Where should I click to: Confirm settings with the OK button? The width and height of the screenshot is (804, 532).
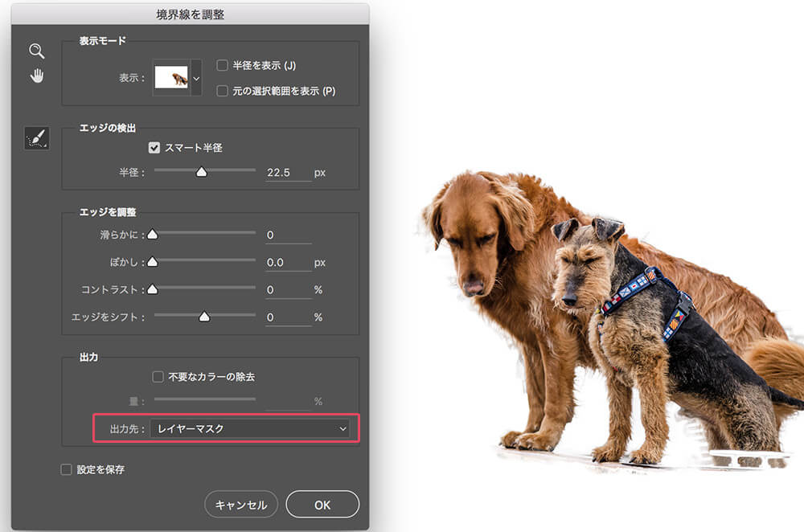point(322,505)
